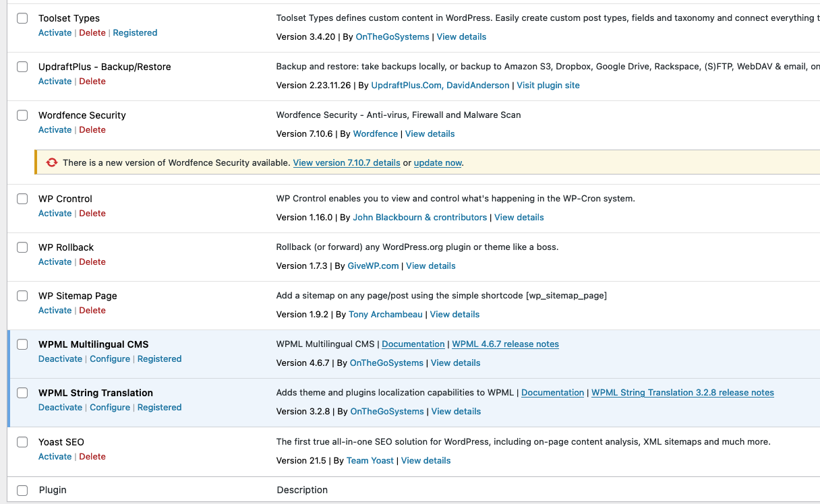
Task: Activate the WP Rollback plugin
Action: [55, 261]
